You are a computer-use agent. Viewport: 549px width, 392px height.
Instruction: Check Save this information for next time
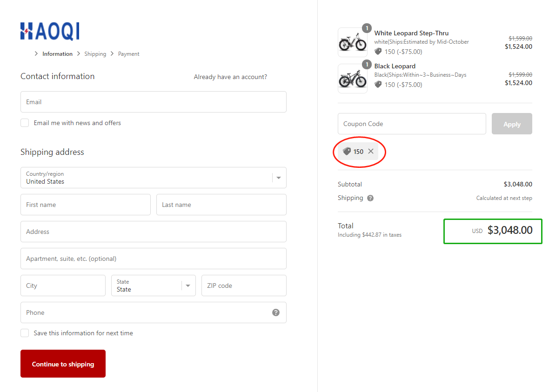pyautogui.click(x=25, y=333)
